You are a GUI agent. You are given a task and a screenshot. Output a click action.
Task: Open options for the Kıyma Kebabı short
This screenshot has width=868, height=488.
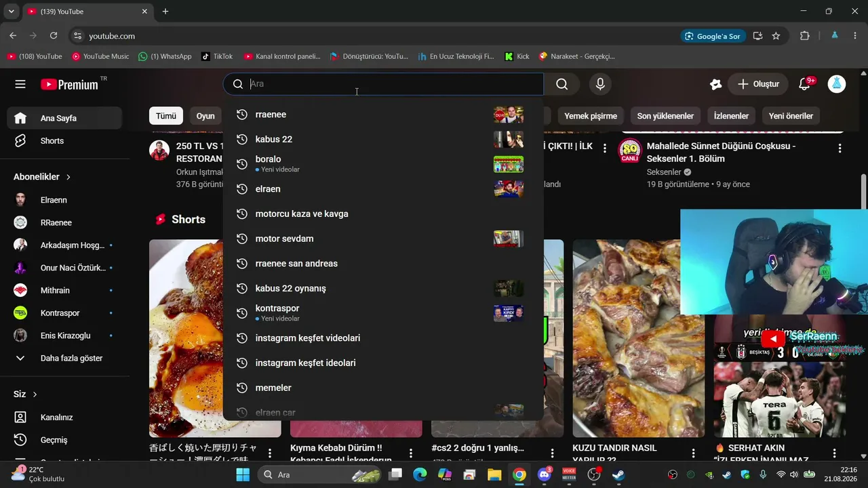pos(411,453)
